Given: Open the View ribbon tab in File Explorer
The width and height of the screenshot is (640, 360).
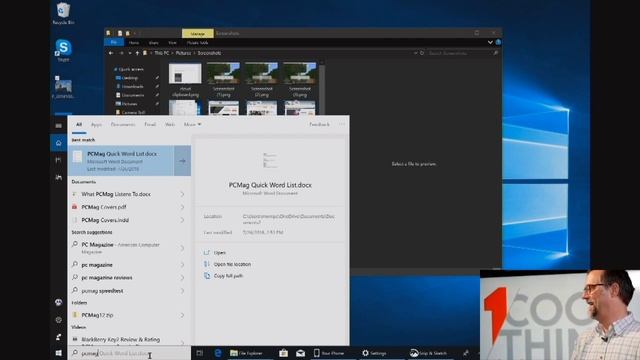Looking at the screenshot, I should [172, 42].
